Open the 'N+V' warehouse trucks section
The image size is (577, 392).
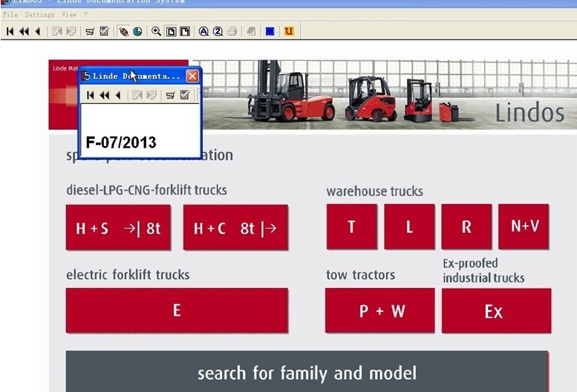[x=524, y=226]
